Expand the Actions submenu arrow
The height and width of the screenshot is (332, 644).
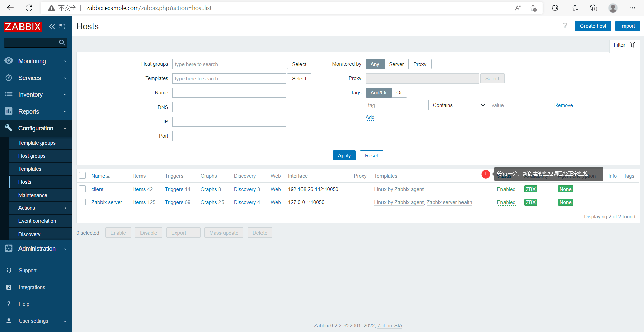tap(65, 208)
